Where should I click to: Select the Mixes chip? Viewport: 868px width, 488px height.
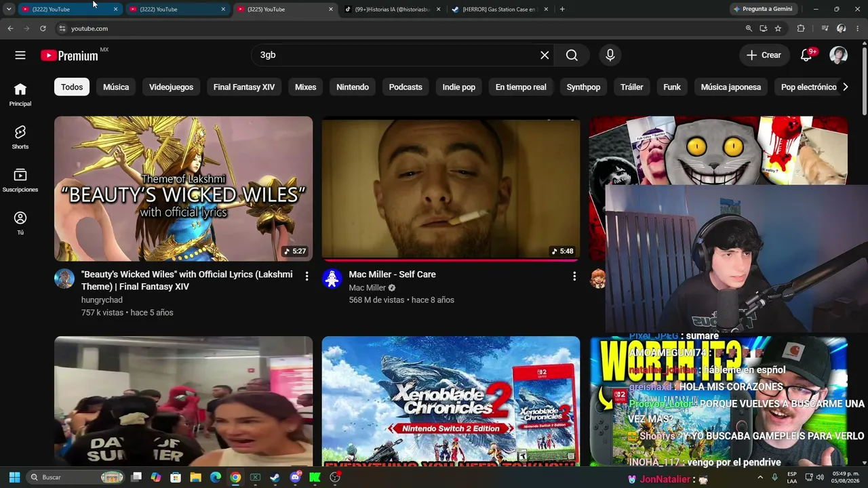pos(306,87)
